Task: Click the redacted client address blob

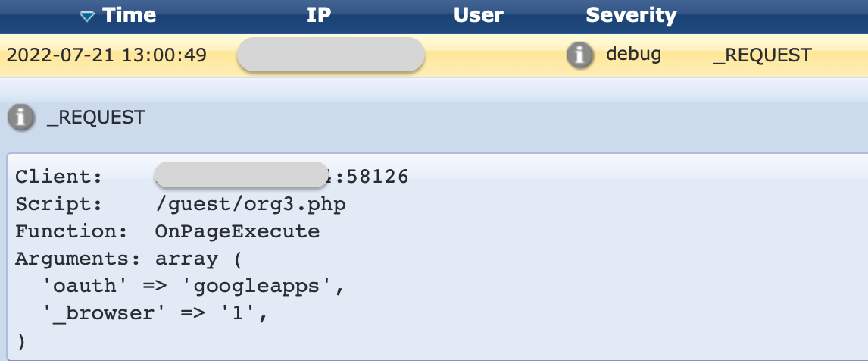Action: click(x=241, y=174)
